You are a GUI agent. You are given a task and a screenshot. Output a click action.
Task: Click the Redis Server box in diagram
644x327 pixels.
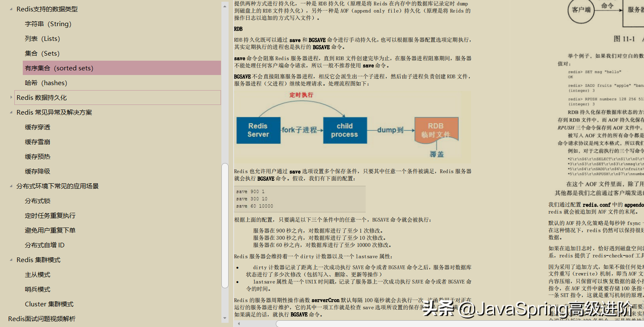(258, 130)
